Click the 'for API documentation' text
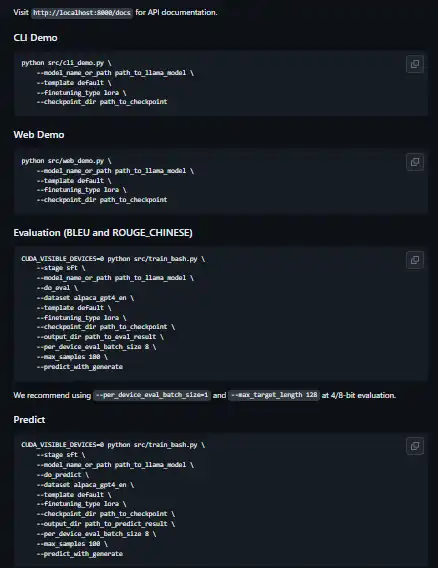The width and height of the screenshot is (438, 568). point(176,12)
